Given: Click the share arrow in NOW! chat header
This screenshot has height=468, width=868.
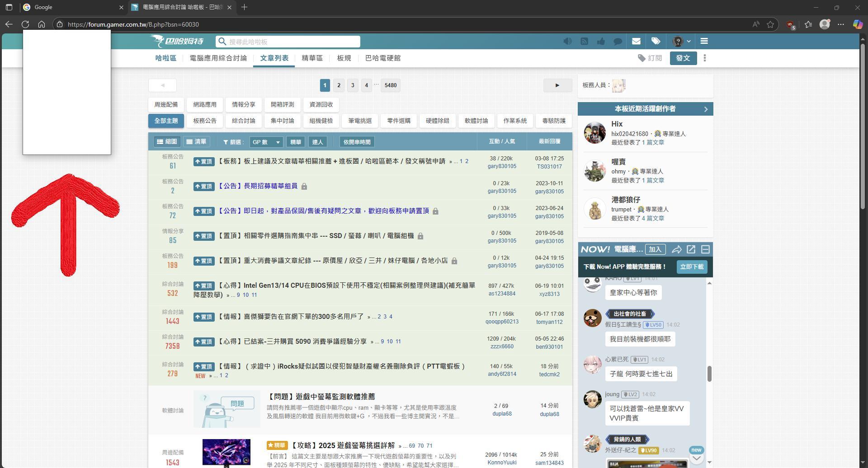Looking at the screenshot, I should (x=677, y=249).
